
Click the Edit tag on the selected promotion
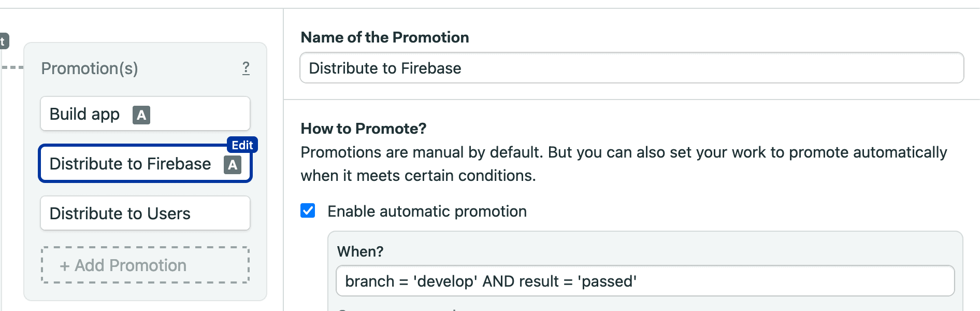(242, 145)
